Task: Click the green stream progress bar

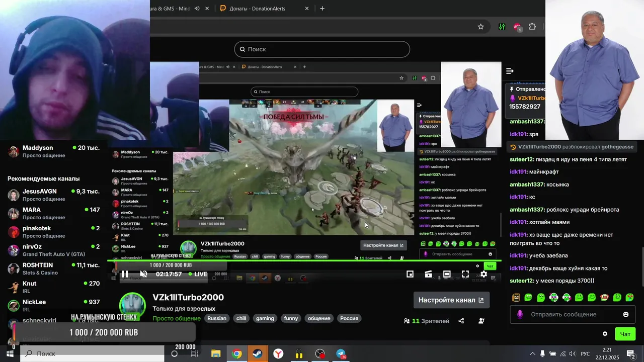Action: [304, 260]
